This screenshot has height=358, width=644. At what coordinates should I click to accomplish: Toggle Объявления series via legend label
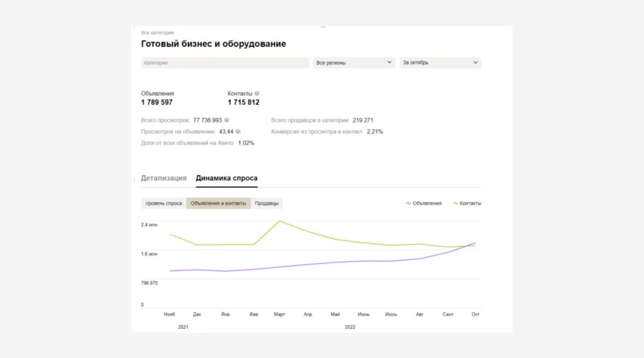pos(427,203)
